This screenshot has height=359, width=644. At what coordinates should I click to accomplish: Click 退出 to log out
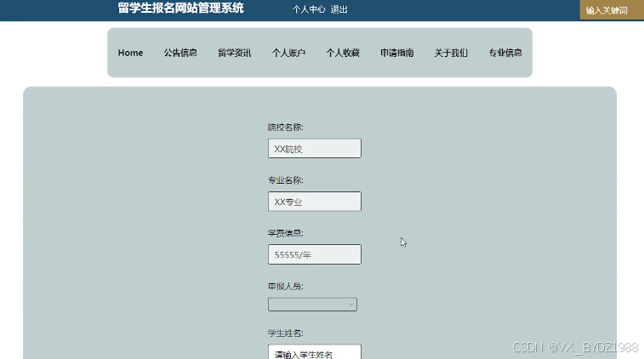click(x=339, y=9)
